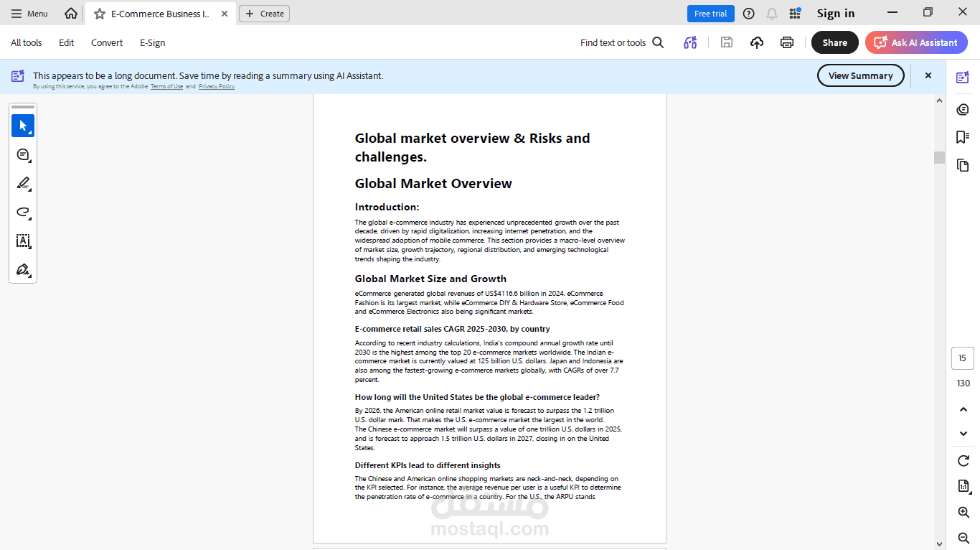Viewport: 980px width, 550px height.
Task: Star the E-Commerce Business document tab
Action: click(x=100, y=14)
